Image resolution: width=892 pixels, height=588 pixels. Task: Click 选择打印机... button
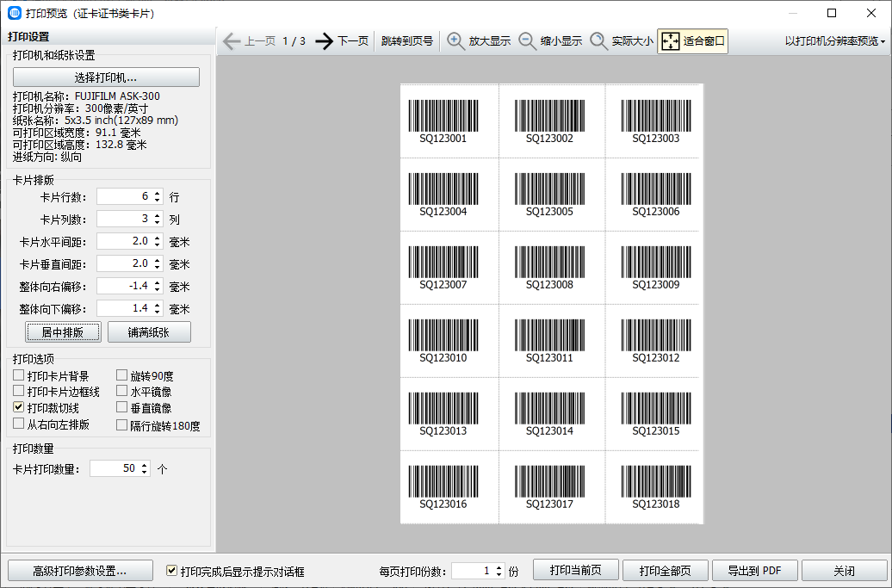(107, 77)
